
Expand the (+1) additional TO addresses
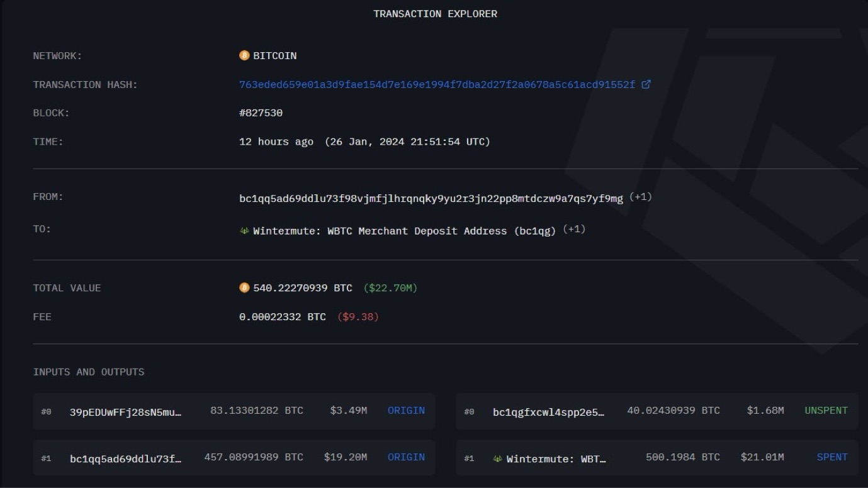click(574, 229)
